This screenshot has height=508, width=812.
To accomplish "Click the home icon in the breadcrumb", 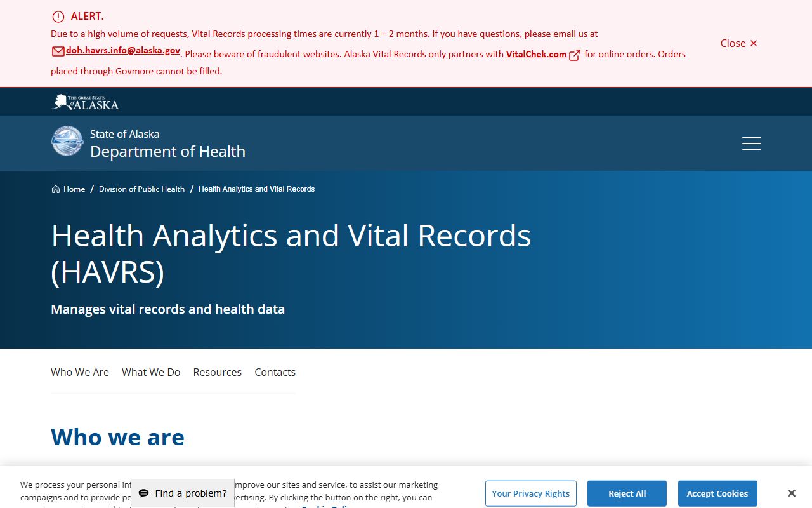I will click(56, 189).
